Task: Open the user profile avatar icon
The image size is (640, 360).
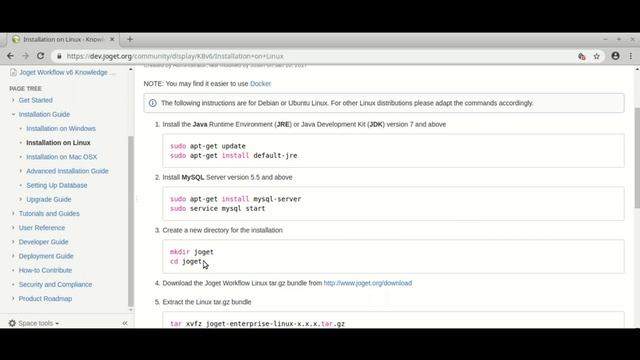Action: tap(615, 56)
